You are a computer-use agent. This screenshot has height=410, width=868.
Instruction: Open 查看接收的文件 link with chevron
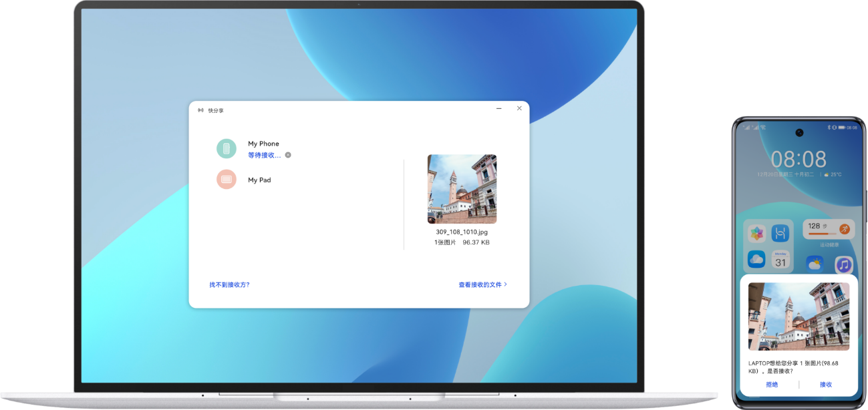pos(482,284)
